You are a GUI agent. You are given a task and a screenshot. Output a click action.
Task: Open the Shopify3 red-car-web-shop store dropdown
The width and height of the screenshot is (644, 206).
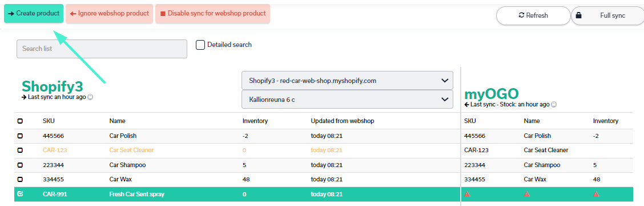pos(347,80)
